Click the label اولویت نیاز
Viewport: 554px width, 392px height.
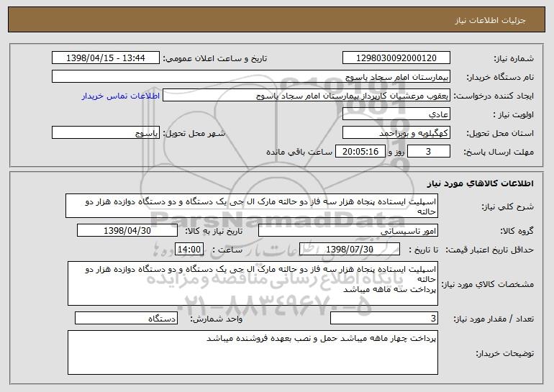point(514,115)
